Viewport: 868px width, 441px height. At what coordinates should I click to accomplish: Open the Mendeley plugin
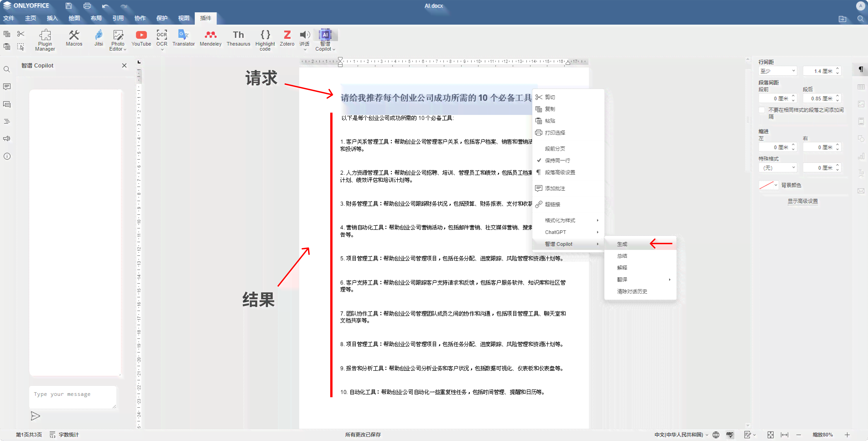point(211,38)
